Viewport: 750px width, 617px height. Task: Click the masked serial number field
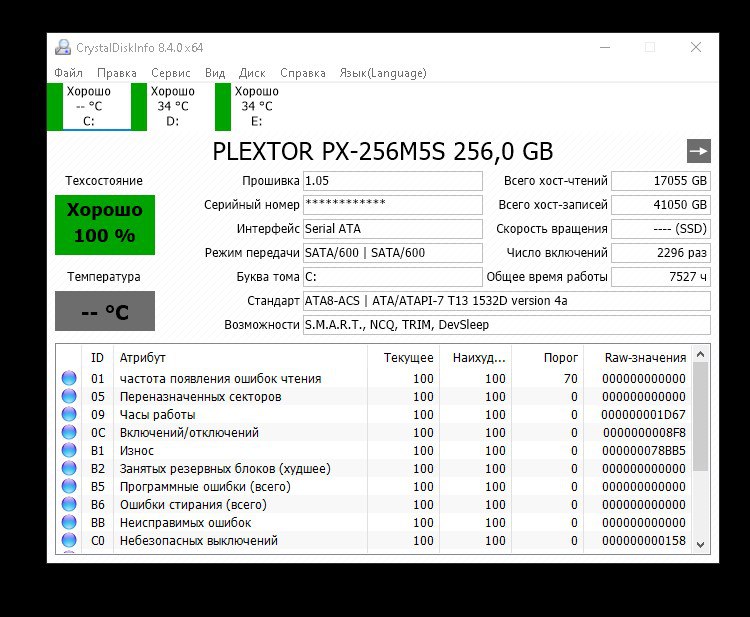[393, 205]
